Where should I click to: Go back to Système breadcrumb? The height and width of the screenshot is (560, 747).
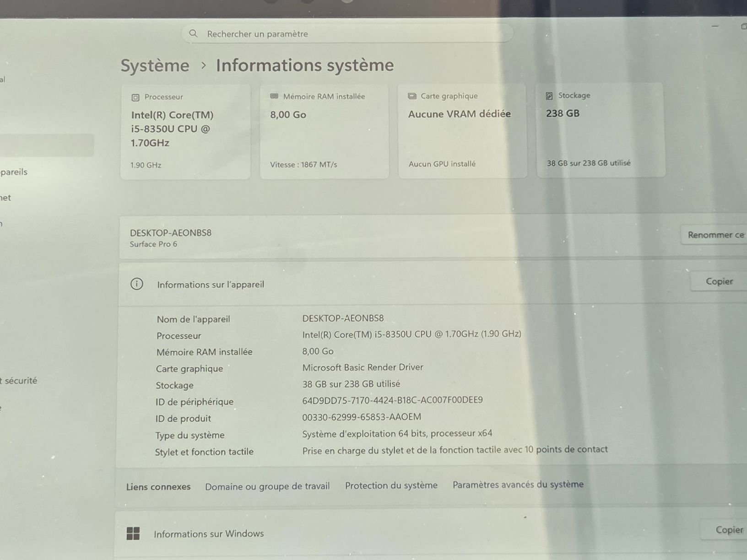pos(155,65)
